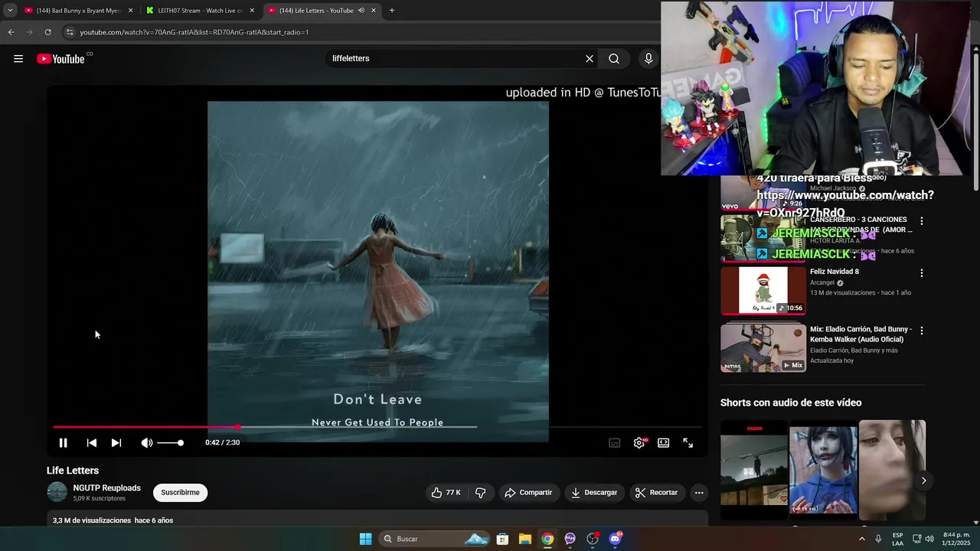Image resolution: width=980 pixels, height=551 pixels.
Task: Open OBS Studio from the taskbar
Action: pyautogui.click(x=593, y=539)
